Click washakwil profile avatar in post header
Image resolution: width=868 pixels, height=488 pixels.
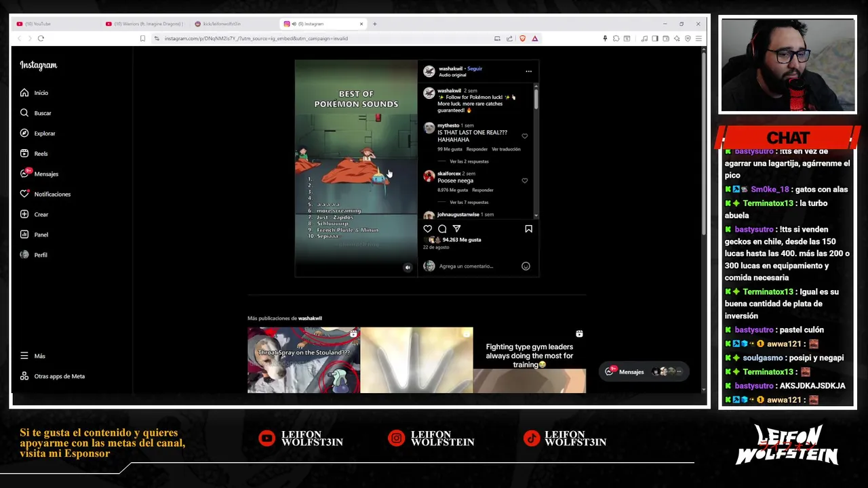[x=429, y=71]
